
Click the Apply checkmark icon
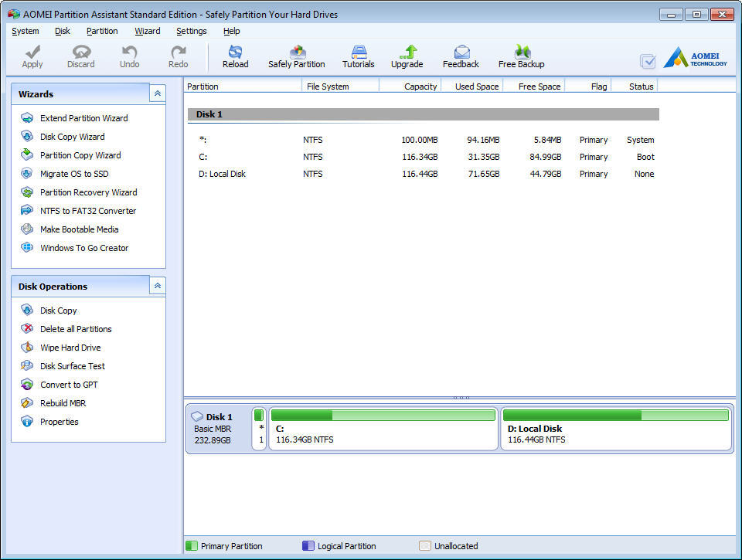tap(32, 52)
